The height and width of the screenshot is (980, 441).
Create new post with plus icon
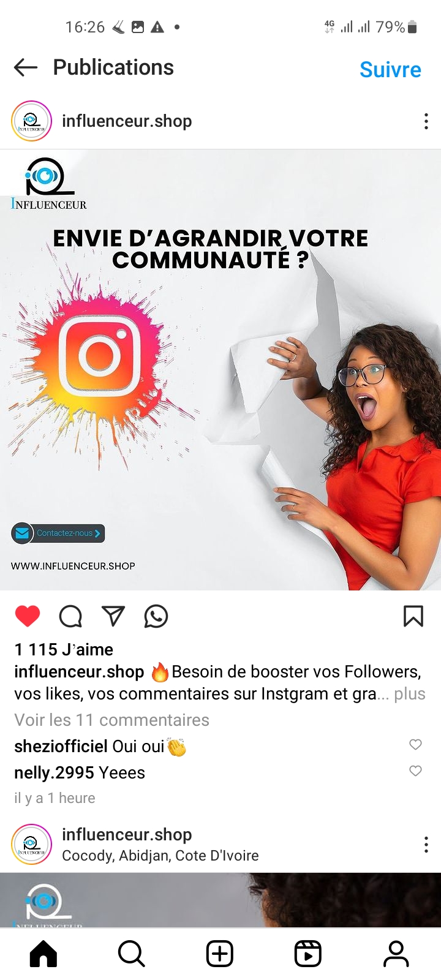click(x=220, y=954)
